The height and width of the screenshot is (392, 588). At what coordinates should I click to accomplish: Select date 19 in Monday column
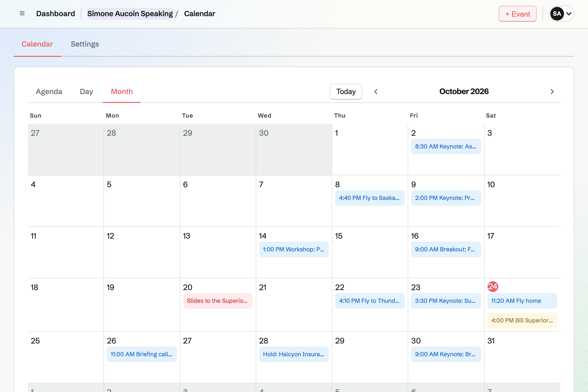[110, 287]
